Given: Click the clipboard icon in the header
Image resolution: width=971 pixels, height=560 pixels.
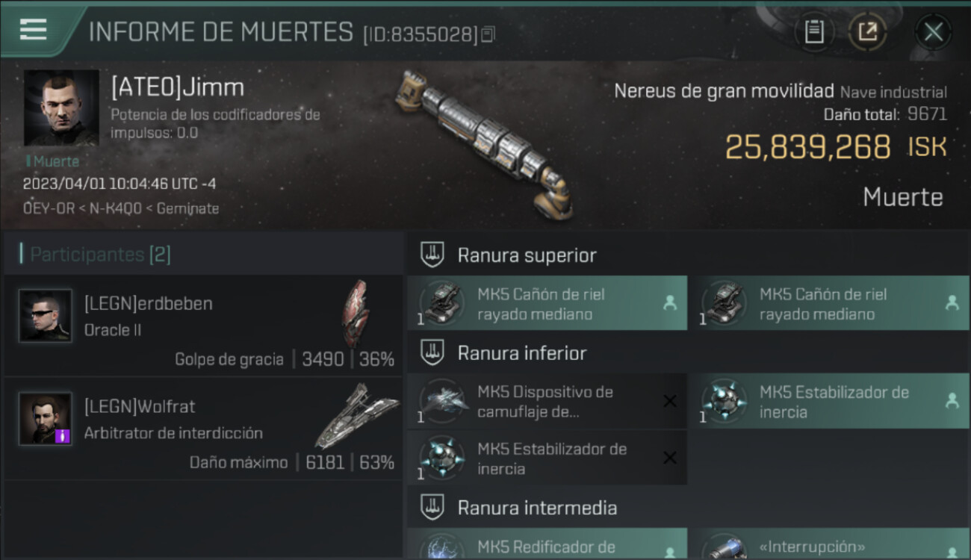Looking at the screenshot, I should point(814,32).
